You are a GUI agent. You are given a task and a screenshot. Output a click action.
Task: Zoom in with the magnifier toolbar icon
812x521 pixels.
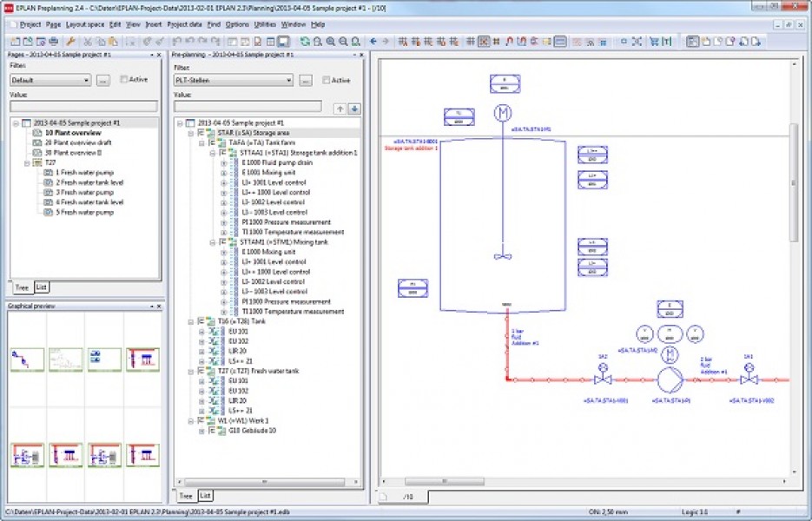coord(330,41)
